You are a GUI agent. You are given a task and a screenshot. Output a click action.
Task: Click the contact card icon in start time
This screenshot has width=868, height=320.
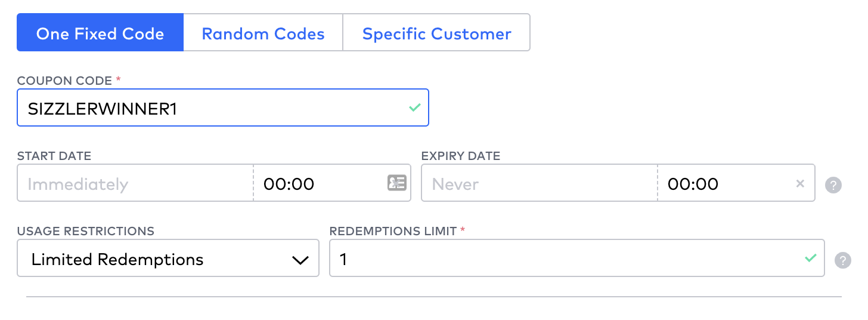(x=397, y=183)
